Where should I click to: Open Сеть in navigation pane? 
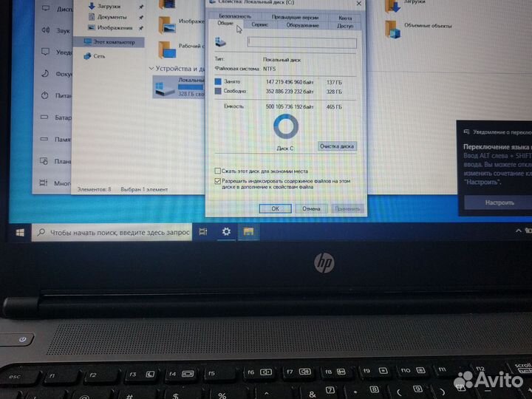coord(95,56)
